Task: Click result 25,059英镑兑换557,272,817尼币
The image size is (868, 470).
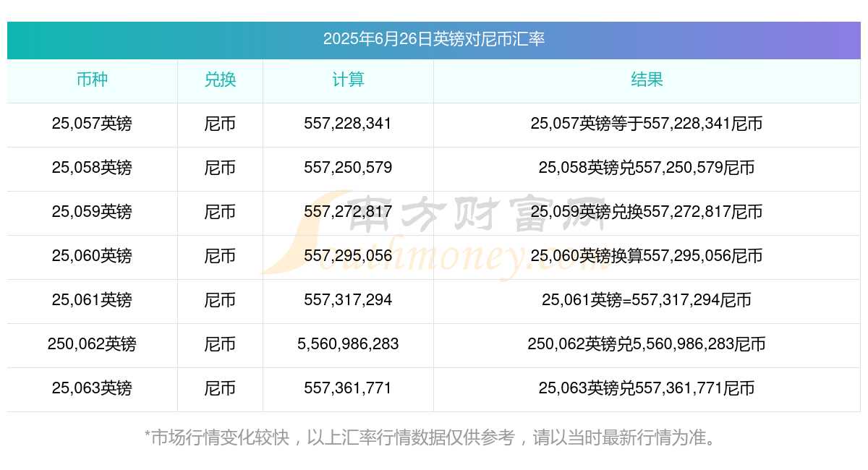Action: (x=647, y=212)
